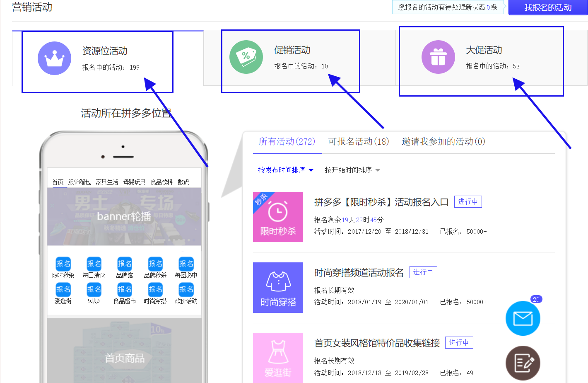Tap 报名 icon above 9块9
The image size is (588, 383).
tap(94, 290)
